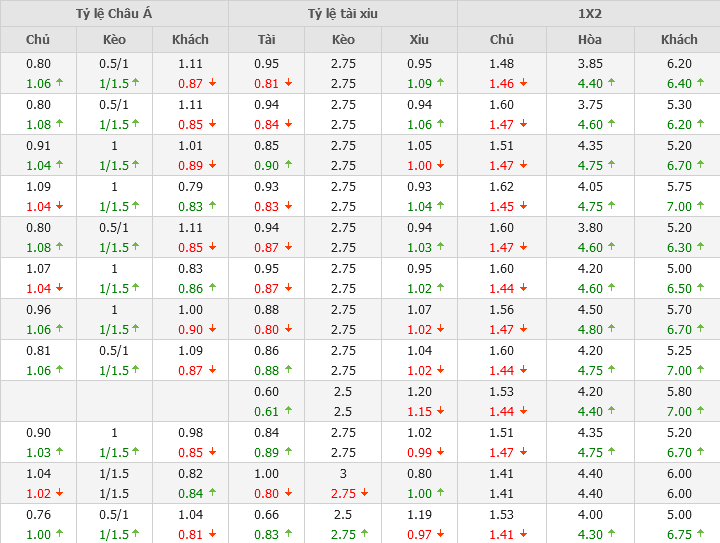
Task: Click the green up arrow beside 0.61
Action: pos(289,411)
